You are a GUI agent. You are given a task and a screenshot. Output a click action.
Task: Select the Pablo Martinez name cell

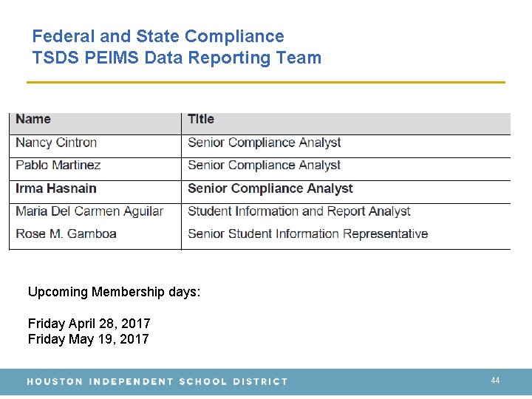(x=58, y=166)
